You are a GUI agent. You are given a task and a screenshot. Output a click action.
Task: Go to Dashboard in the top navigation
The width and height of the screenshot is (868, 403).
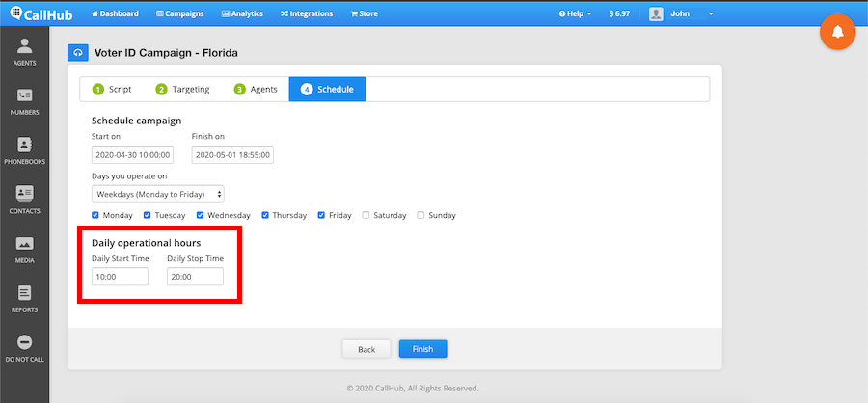tap(115, 13)
